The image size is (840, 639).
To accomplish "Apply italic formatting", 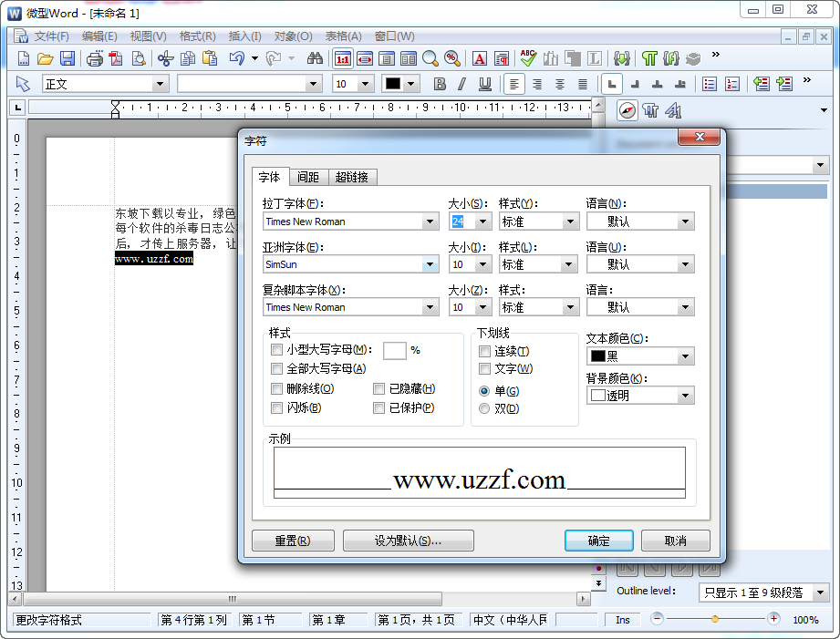I will pos(461,84).
